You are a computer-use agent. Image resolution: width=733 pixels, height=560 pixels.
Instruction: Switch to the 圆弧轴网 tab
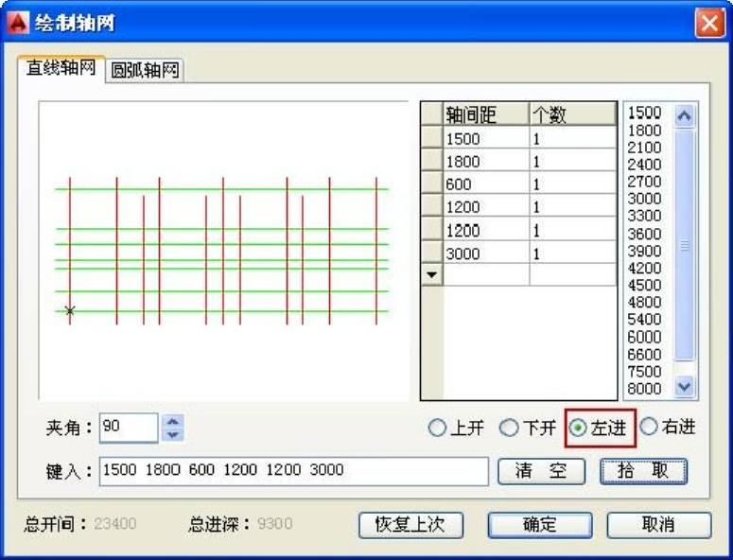point(145,71)
